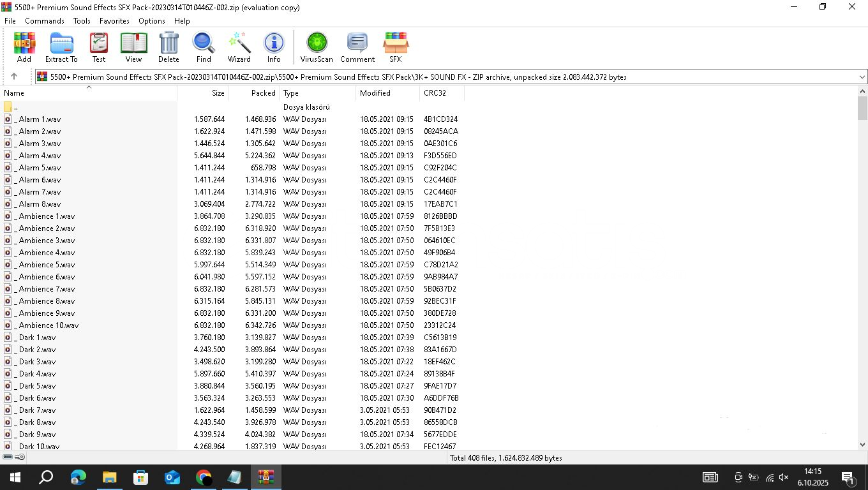
Task: Open the Favorites menu
Action: point(114,21)
